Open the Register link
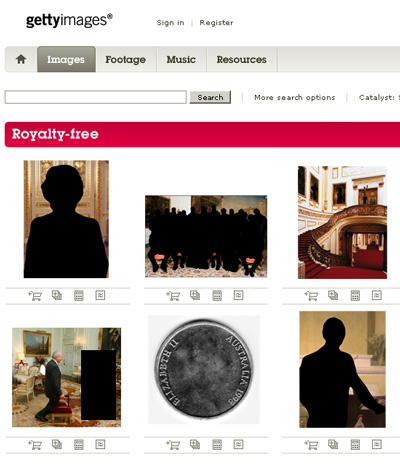This screenshot has width=400, height=464. coord(216,23)
